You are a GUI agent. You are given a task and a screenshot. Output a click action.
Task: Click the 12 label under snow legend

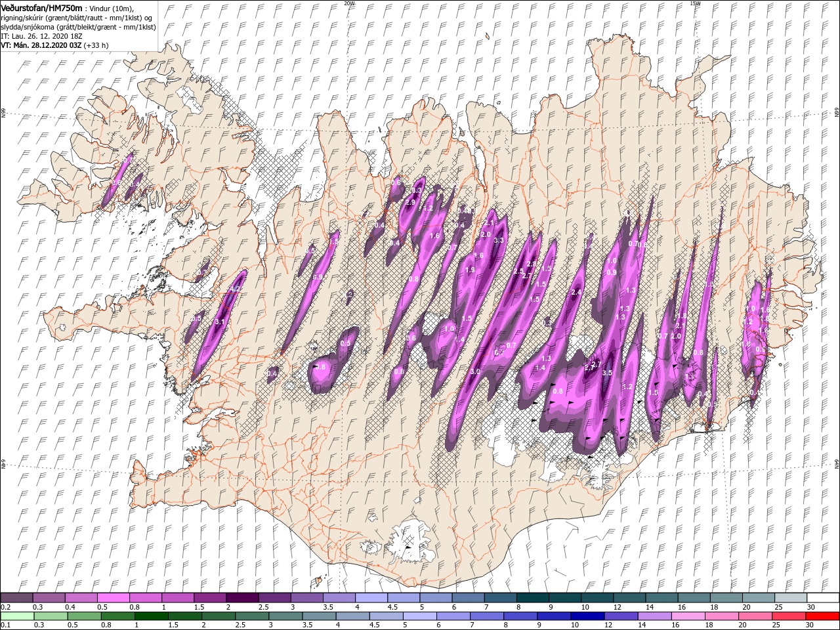click(x=616, y=607)
